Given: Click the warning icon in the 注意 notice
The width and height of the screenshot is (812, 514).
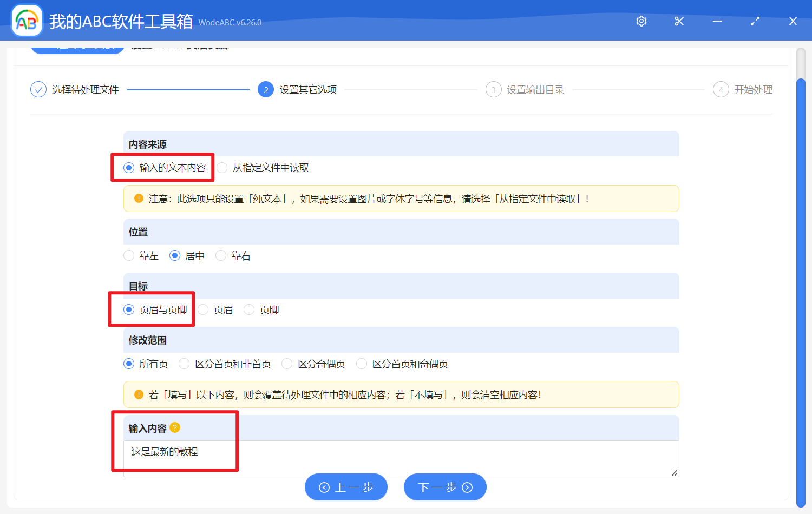Looking at the screenshot, I should point(139,198).
